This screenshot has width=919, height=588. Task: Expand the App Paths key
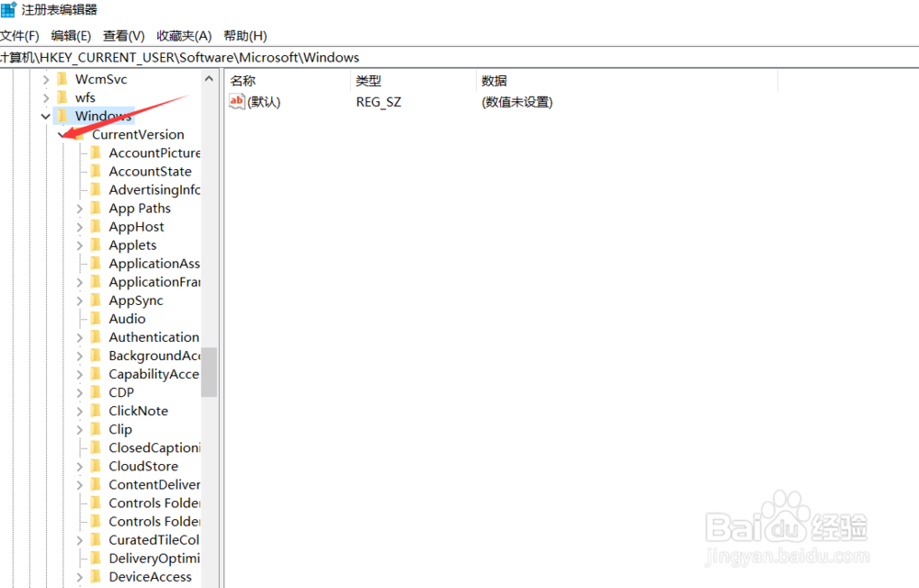pos(81,208)
